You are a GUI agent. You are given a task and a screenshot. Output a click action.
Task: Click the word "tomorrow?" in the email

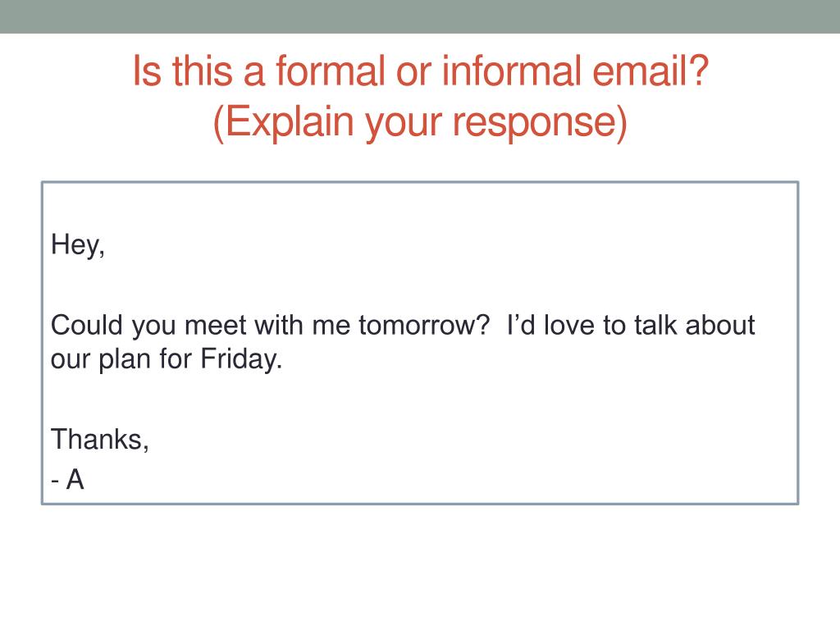pyautogui.click(x=424, y=325)
